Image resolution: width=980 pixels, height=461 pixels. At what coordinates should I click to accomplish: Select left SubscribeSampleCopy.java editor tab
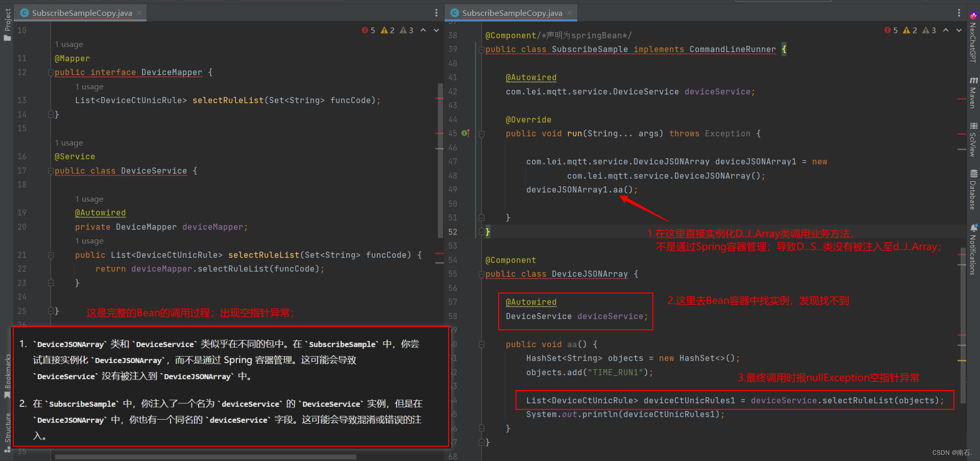point(82,13)
